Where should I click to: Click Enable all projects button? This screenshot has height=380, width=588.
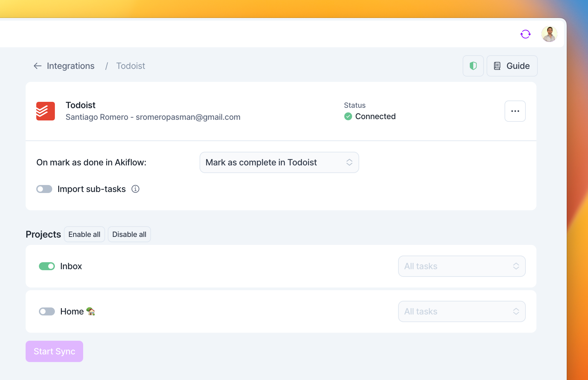pos(84,234)
